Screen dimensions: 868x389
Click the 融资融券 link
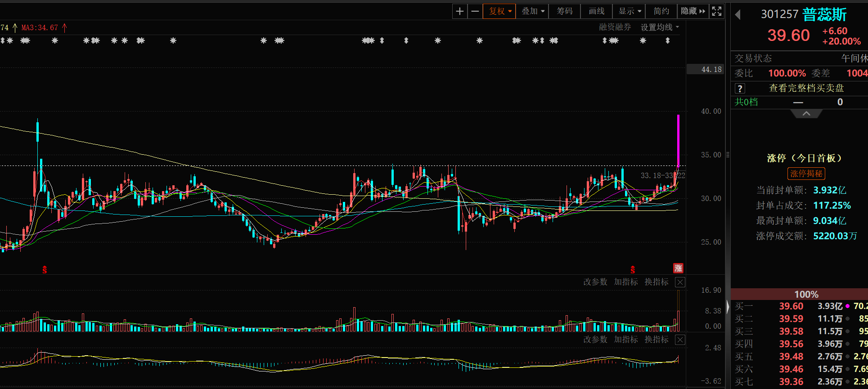tap(615, 27)
